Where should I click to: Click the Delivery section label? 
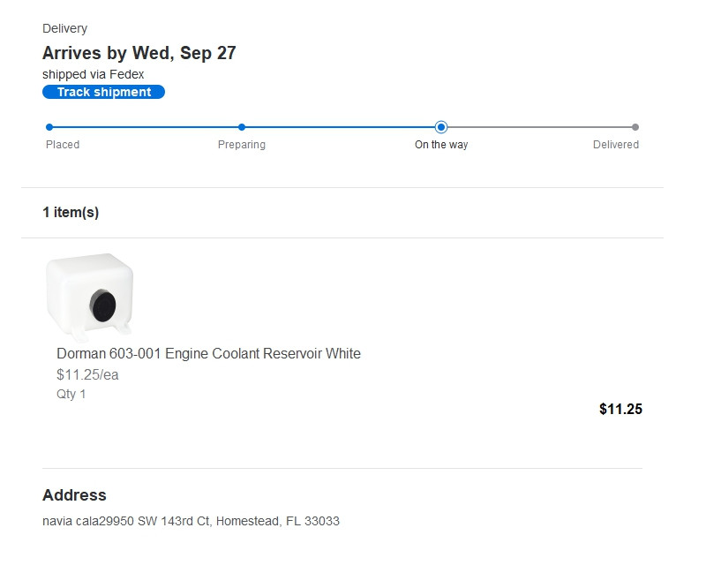coord(64,29)
